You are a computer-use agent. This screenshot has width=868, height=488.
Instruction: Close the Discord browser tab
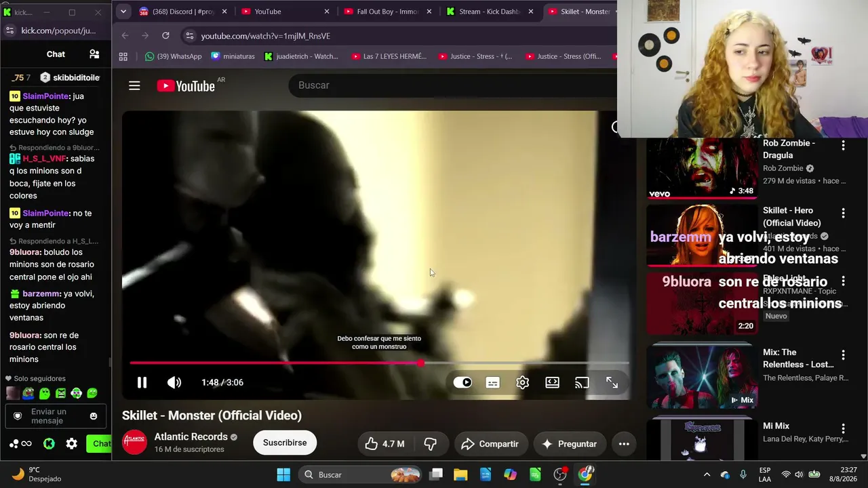224,12
